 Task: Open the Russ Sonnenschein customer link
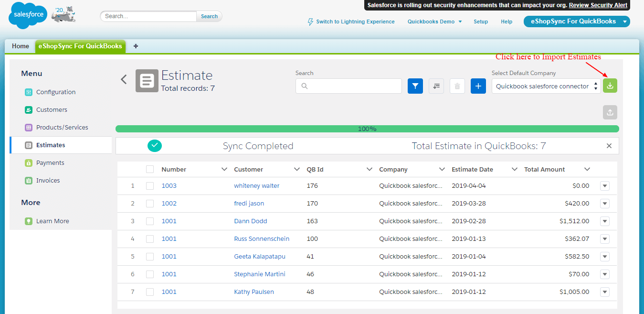pyautogui.click(x=262, y=239)
